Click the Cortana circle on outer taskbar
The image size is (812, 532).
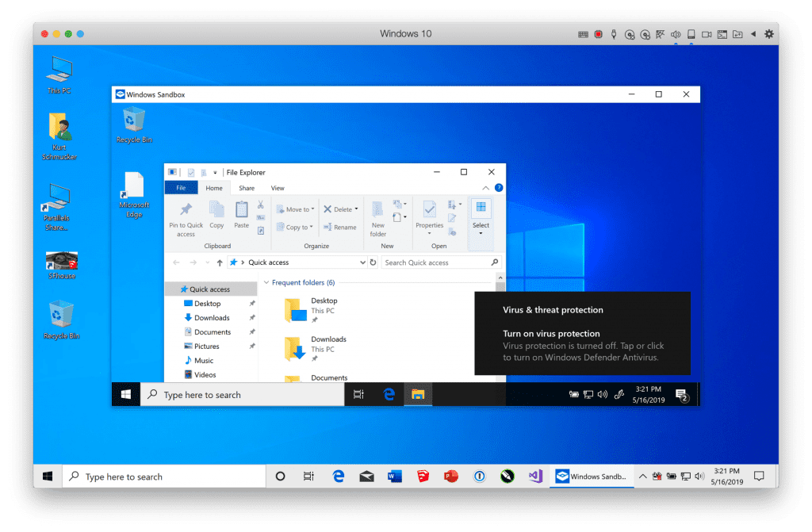tap(280, 476)
